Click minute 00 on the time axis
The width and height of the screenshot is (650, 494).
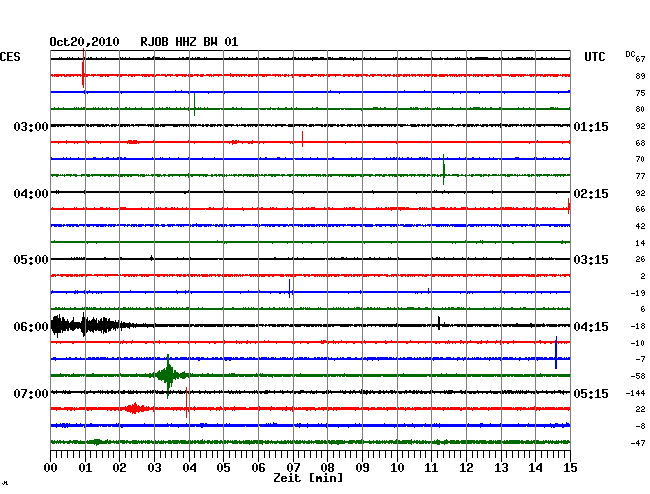click(51, 467)
